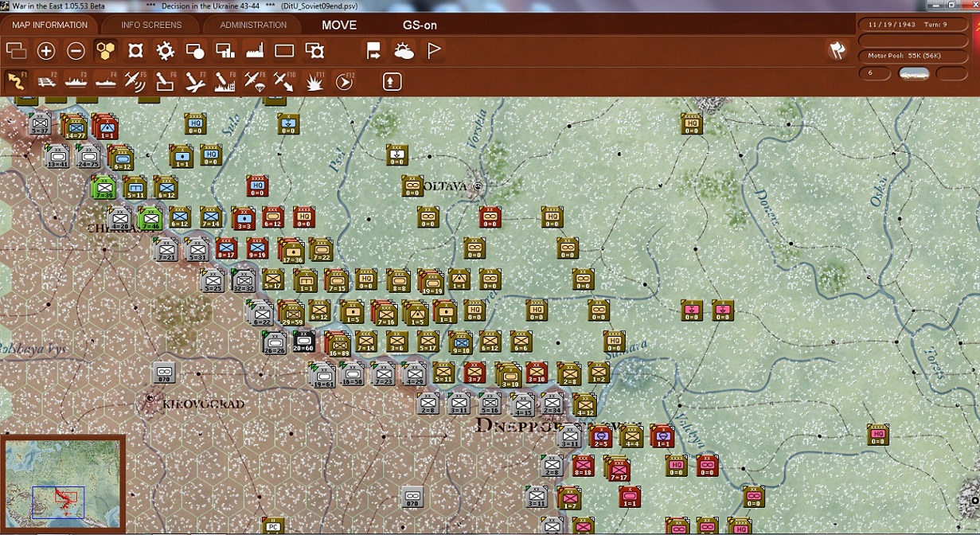Image resolution: width=980 pixels, height=535 pixels.
Task: Toggle the gear-shaped map overlay icon
Action: 165,51
